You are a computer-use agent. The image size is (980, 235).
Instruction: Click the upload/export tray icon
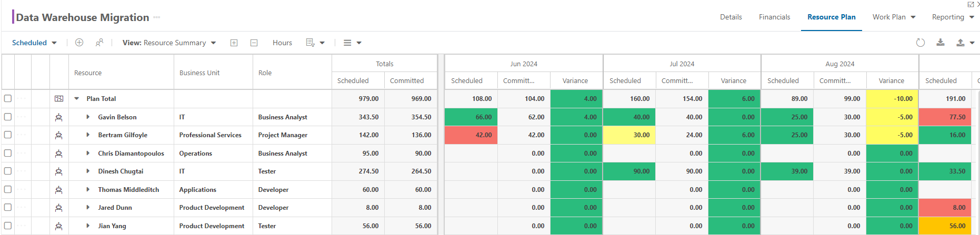(x=961, y=43)
